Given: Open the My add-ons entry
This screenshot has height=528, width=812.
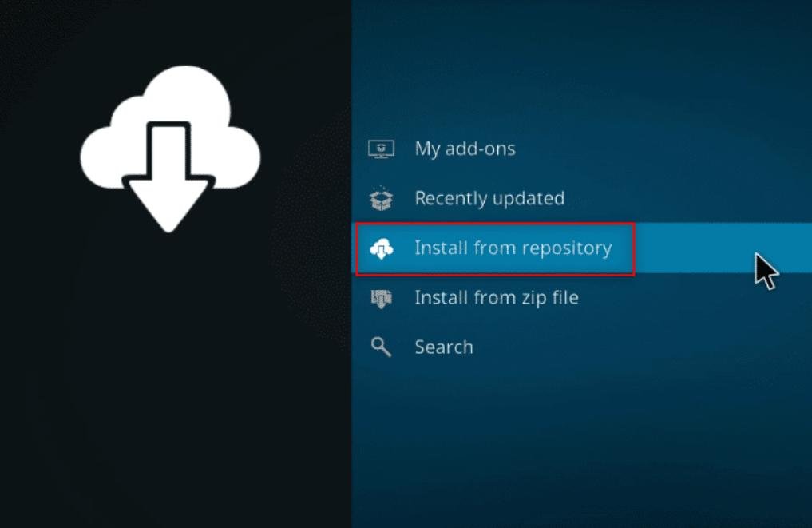Looking at the screenshot, I should click(x=465, y=149).
